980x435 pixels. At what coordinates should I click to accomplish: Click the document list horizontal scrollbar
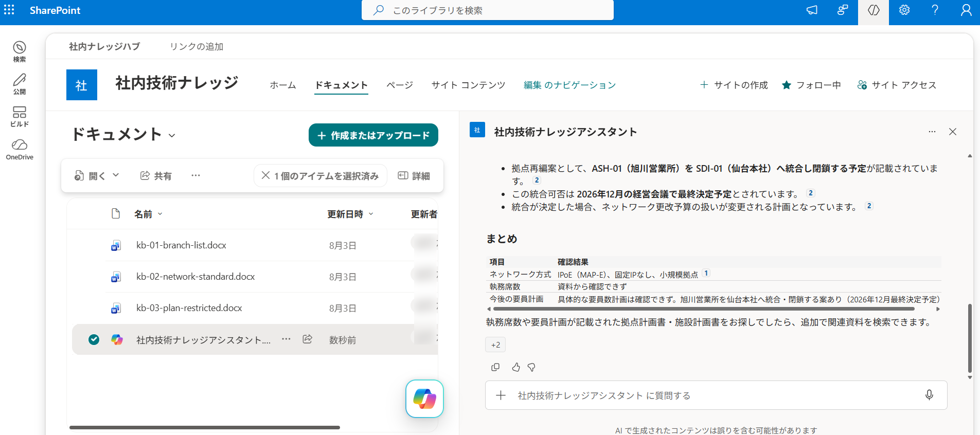click(x=205, y=427)
